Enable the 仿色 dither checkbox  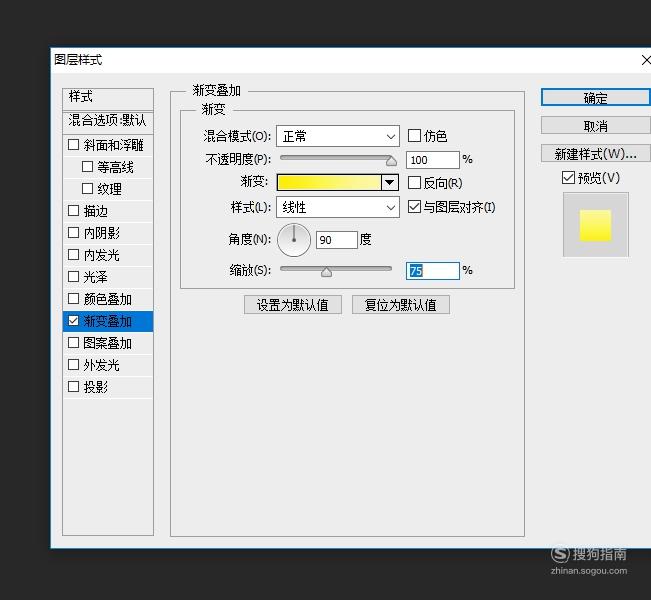[x=414, y=135]
